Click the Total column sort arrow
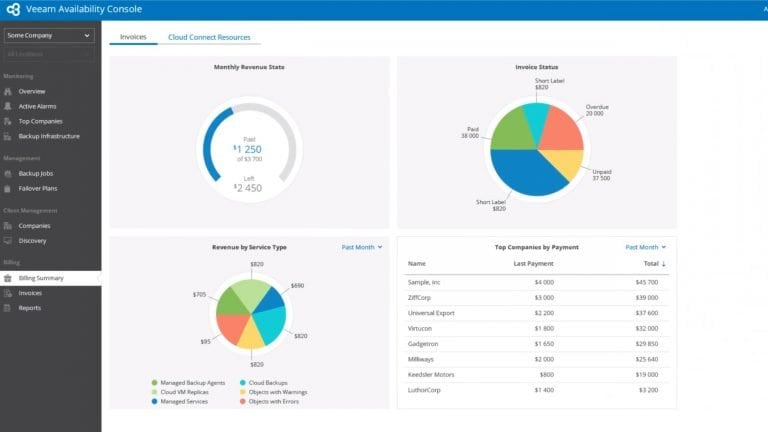The width and height of the screenshot is (768, 432). point(664,264)
